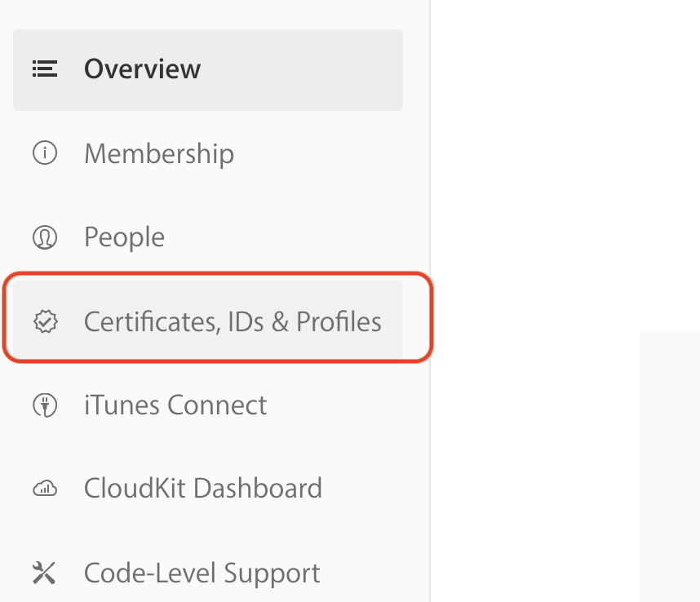Viewport: 700px width, 602px height.
Task: Click the Certificates, IDs & Profiles label text
Action: [x=232, y=321]
